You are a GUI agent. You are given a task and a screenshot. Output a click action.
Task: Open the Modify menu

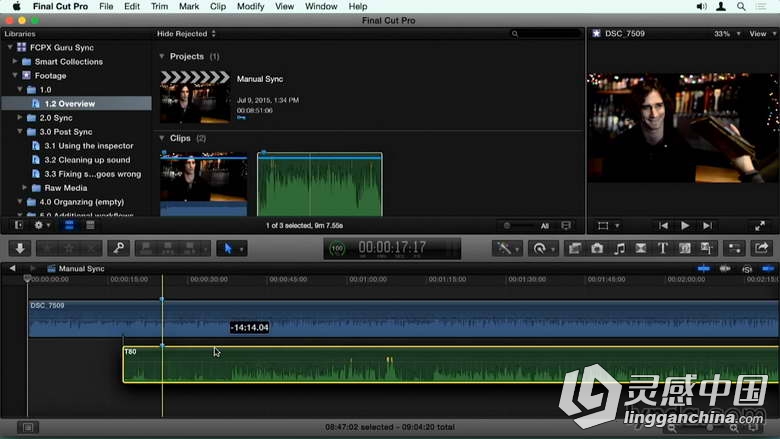(250, 6)
